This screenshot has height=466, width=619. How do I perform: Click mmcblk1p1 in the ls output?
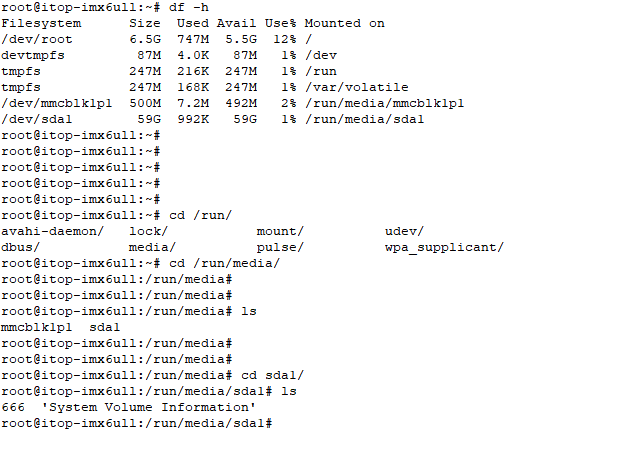[36, 327]
